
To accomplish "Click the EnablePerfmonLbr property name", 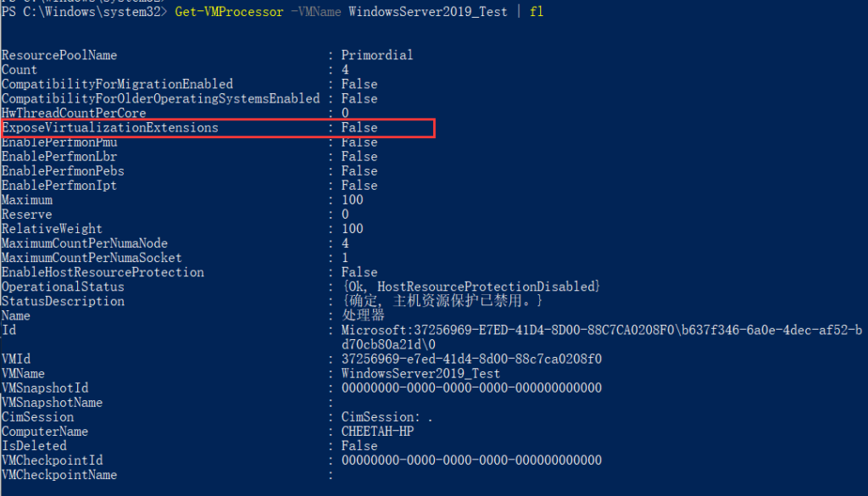I will [x=59, y=157].
